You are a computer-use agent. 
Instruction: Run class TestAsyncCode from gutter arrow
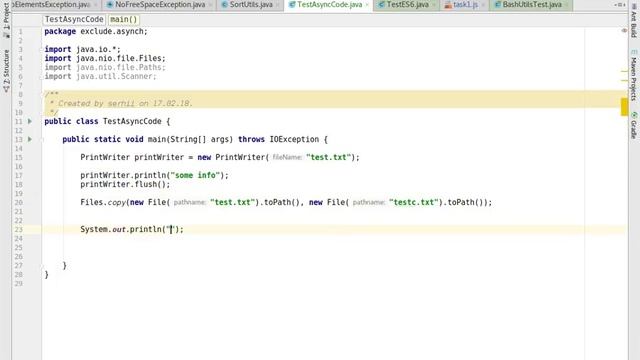pyautogui.click(x=30, y=121)
